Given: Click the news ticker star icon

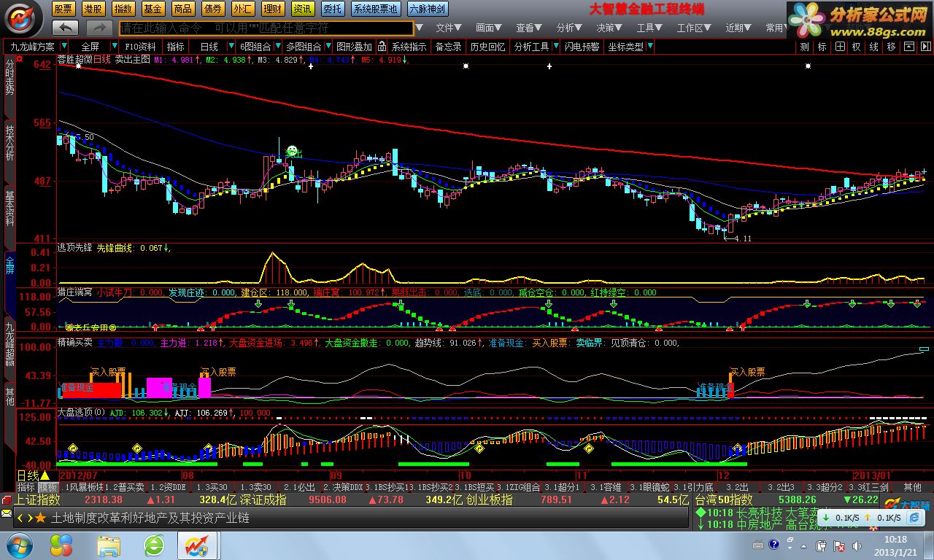Looking at the screenshot, I should (40, 518).
